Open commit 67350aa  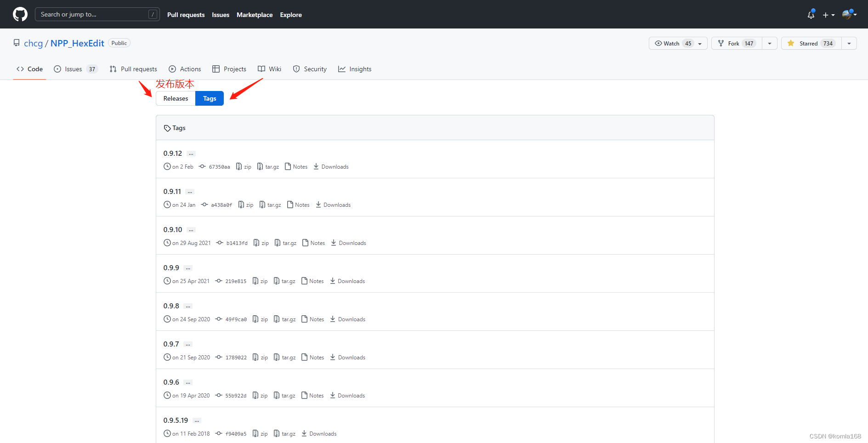pyautogui.click(x=215, y=166)
